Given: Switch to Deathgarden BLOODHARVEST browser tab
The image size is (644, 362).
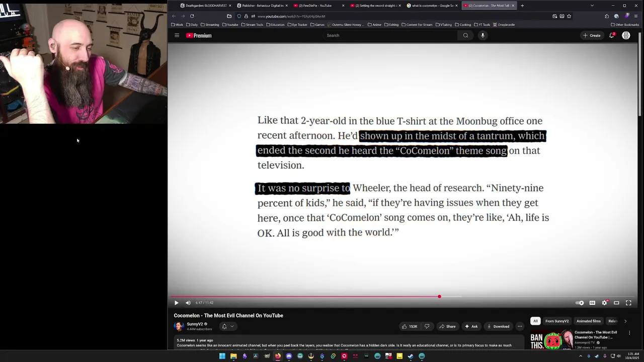Looking at the screenshot, I should click(205, 6).
